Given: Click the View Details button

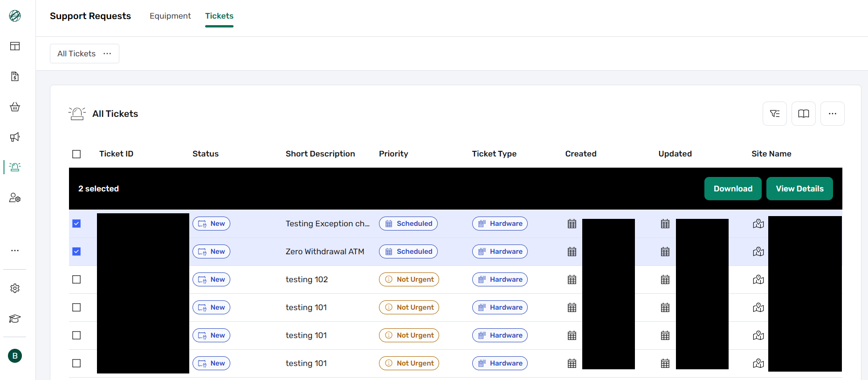Looking at the screenshot, I should point(799,189).
